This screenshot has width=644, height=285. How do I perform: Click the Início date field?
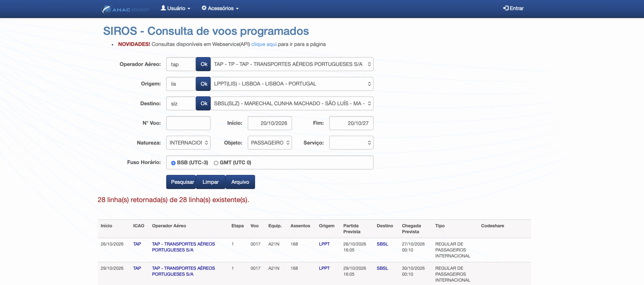(270, 123)
